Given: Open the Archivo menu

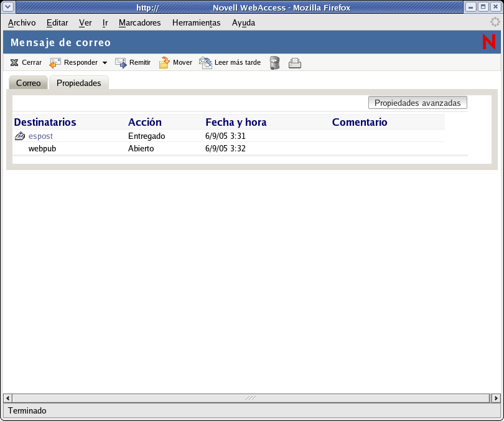Looking at the screenshot, I should 22,23.
